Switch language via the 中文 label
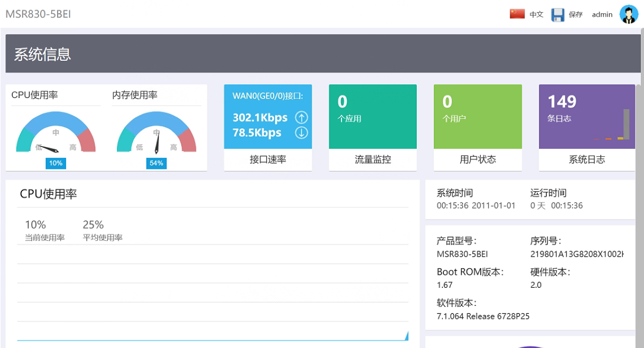 [x=536, y=15]
